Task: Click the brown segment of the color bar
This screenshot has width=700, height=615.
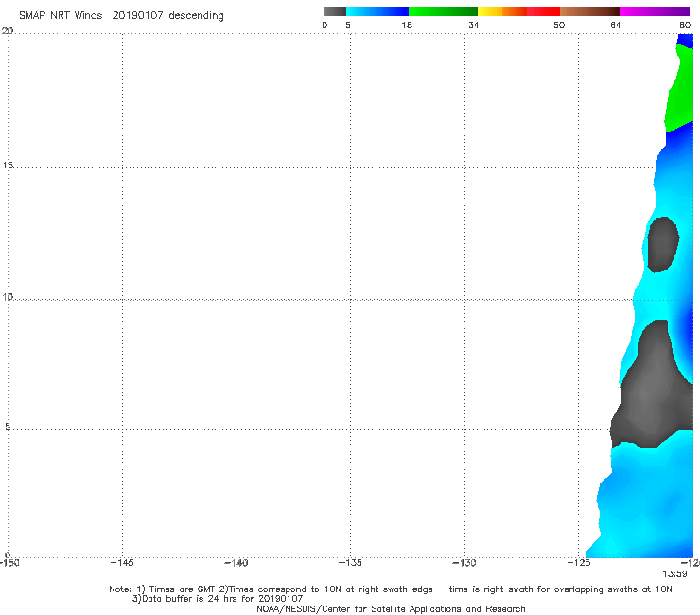Action: click(x=589, y=11)
